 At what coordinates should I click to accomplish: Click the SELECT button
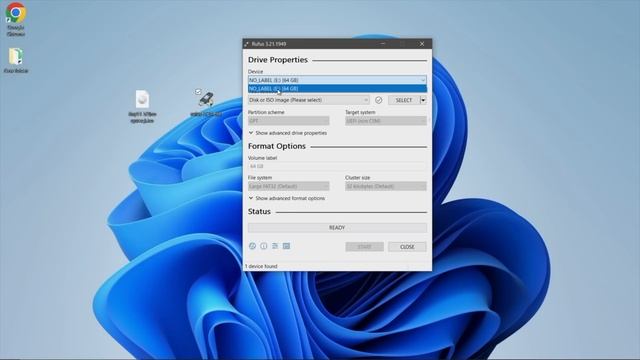coord(404,100)
